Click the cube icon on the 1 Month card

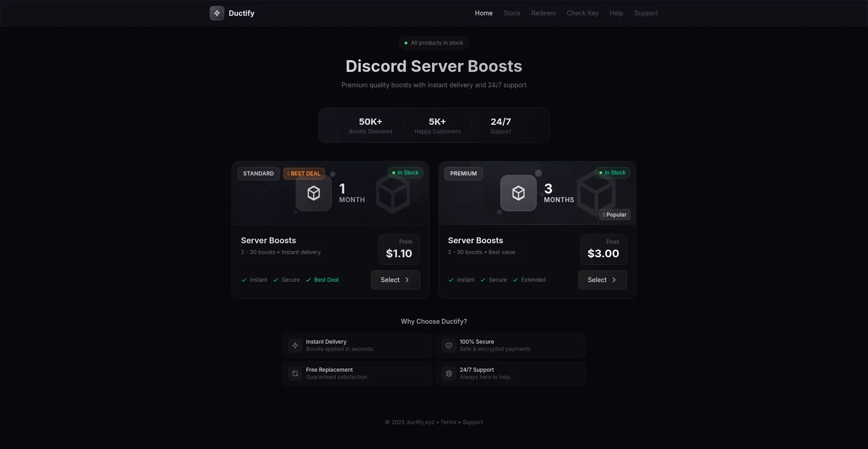(313, 193)
